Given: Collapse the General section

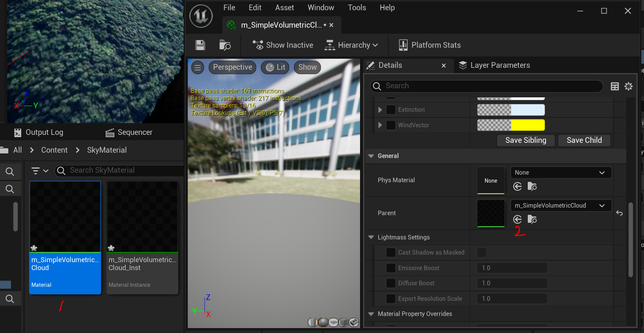Looking at the screenshot, I should click(371, 156).
